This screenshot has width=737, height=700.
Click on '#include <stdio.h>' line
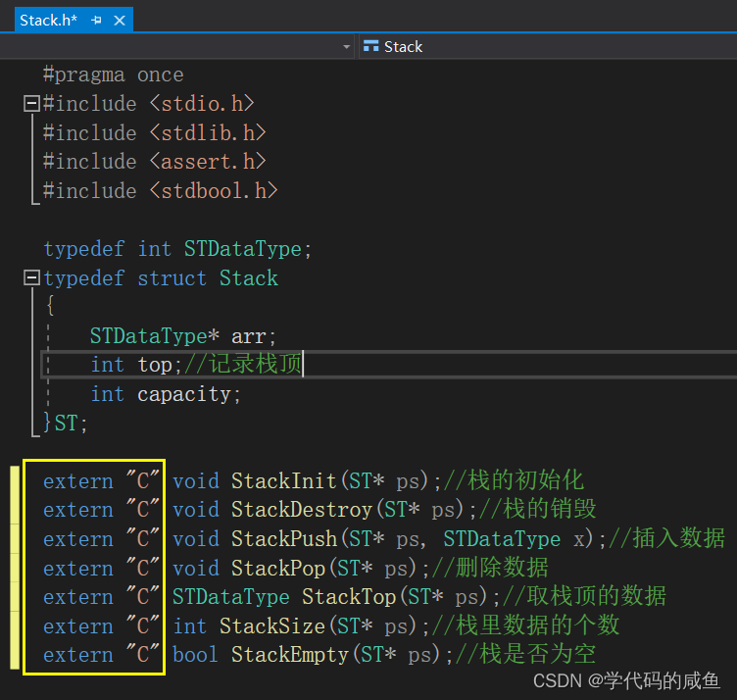tap(149, 104)
